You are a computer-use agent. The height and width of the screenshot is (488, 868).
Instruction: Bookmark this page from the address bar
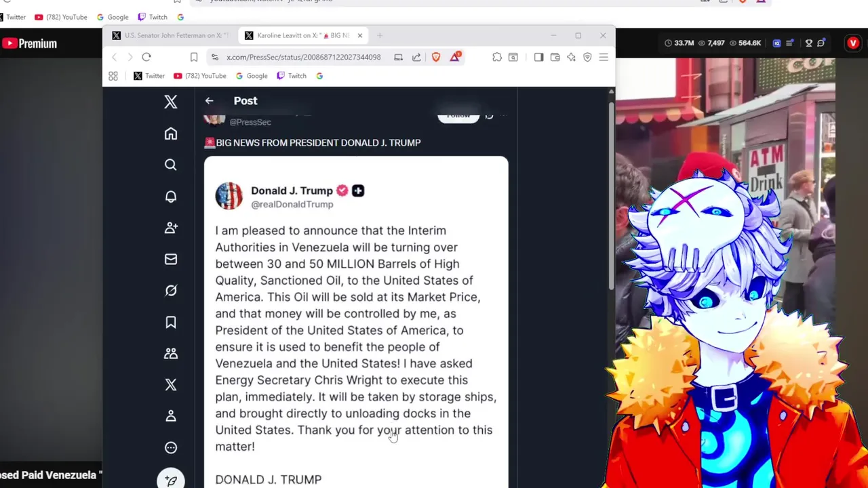tap(194, 57)
